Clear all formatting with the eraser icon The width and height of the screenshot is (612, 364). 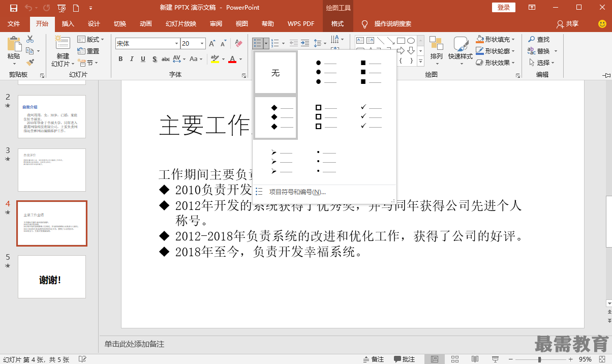(239, 44)
